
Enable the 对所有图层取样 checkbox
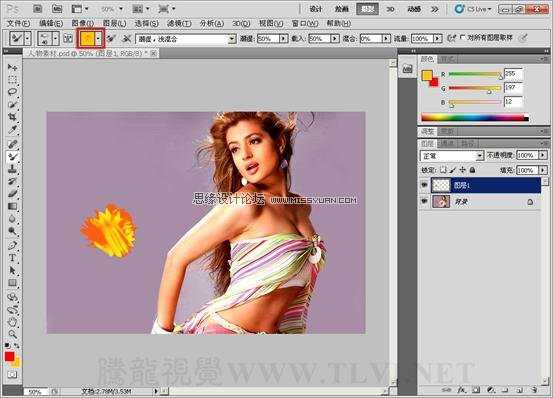tap(463, 37)
